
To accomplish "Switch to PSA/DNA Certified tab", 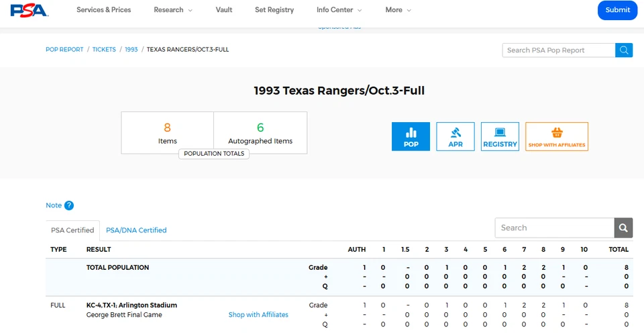I will [x=136, y=230].
